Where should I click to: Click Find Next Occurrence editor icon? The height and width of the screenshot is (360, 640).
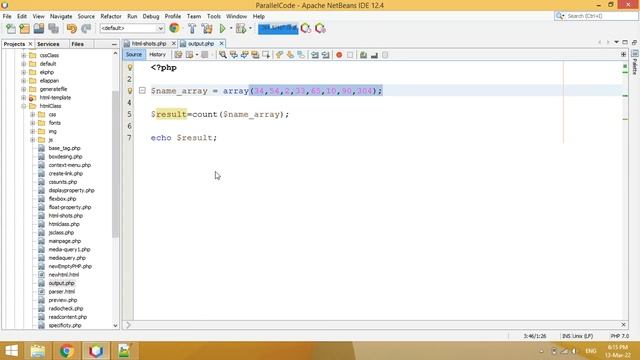click(x=244, y=55)
